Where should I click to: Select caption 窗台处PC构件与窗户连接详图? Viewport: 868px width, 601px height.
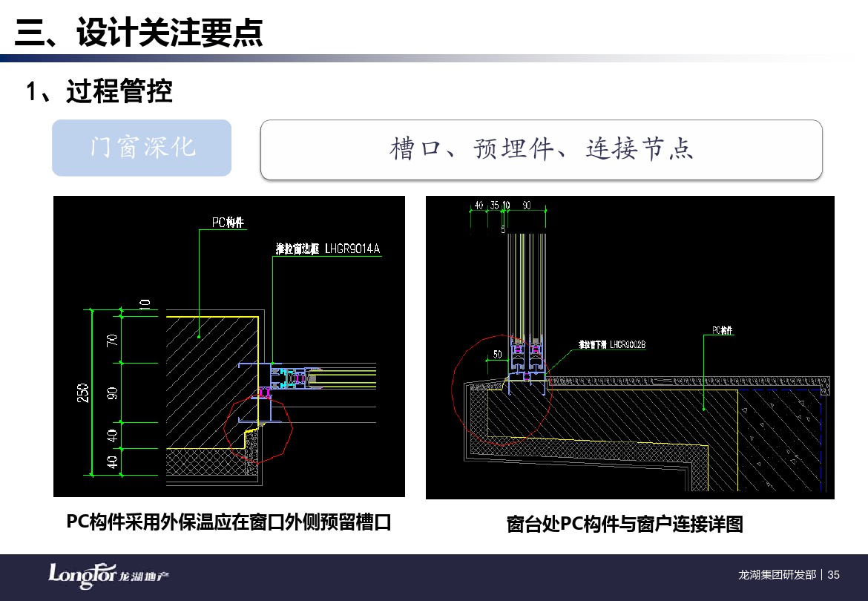tap(625, 524)
